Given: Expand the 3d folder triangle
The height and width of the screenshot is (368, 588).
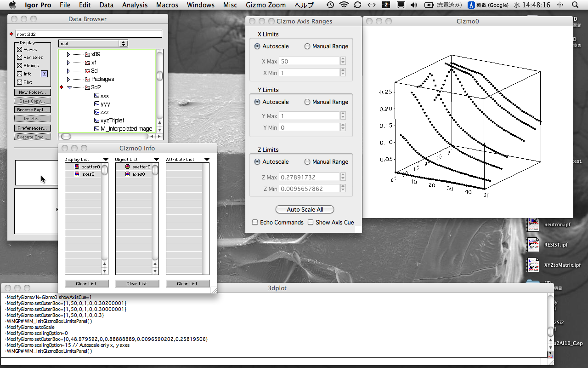Looking at the screenshot, I should coord(68,71).
